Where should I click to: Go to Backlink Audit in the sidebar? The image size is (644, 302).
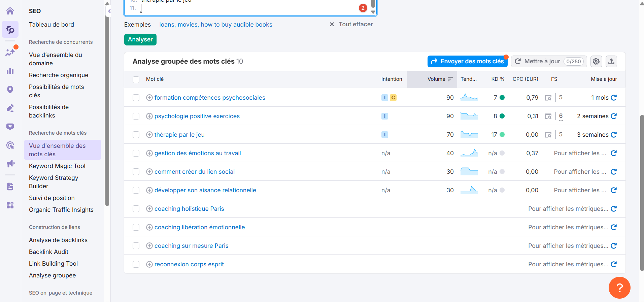coord(49,252)
